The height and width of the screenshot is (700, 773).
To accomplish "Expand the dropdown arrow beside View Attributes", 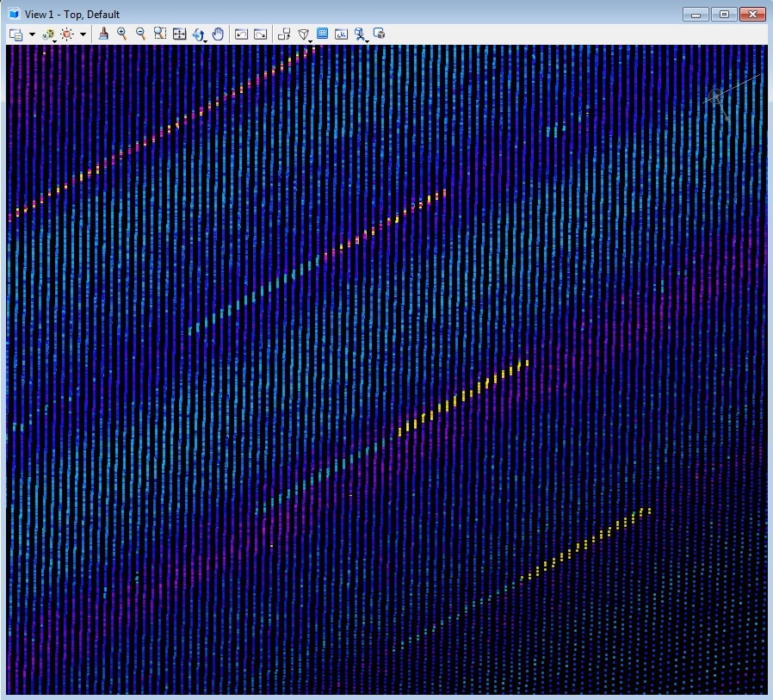I will point(32,34).
